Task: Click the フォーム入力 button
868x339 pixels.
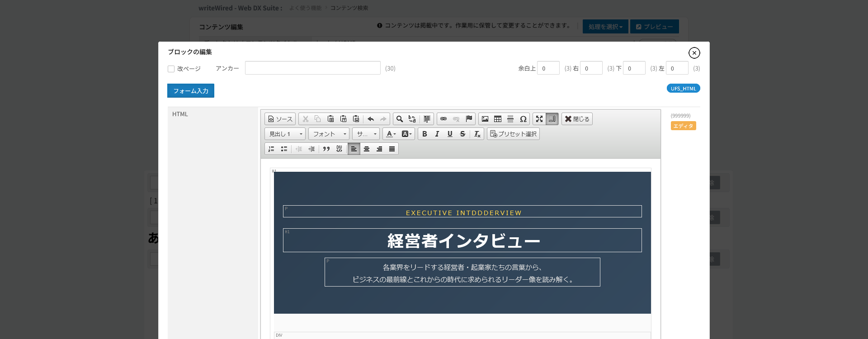Action: pyautogui.click(x=191, y=90)
